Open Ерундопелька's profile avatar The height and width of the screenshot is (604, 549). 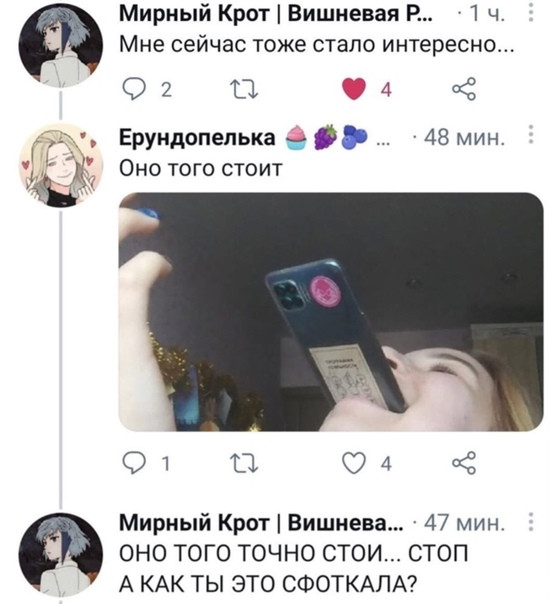(x=61, y=165)
